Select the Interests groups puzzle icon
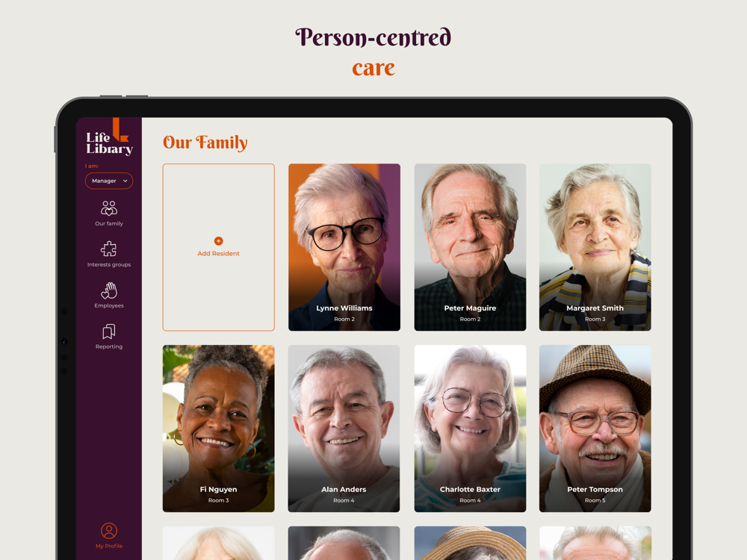747x560 pixels. (x=108, y=249)
